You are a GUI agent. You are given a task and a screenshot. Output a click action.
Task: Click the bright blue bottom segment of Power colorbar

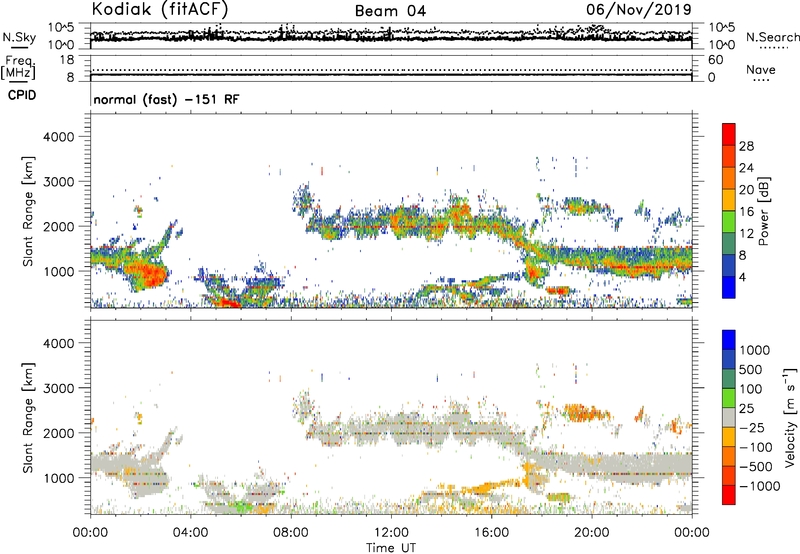(x=729, y=288)
